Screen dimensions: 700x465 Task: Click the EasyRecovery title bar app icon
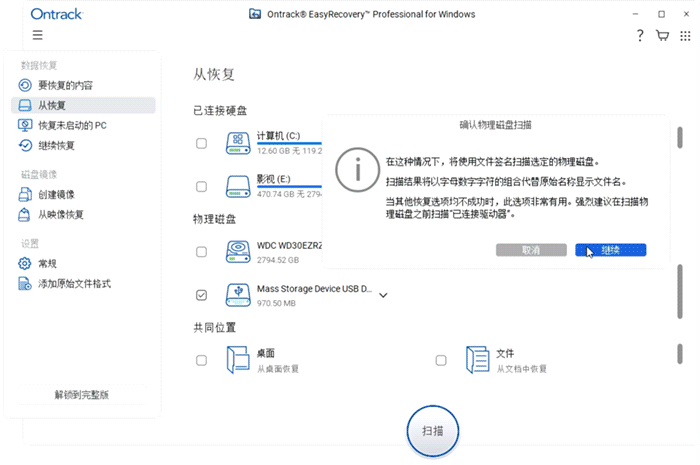pyautogui.click(x=255, y=14)
